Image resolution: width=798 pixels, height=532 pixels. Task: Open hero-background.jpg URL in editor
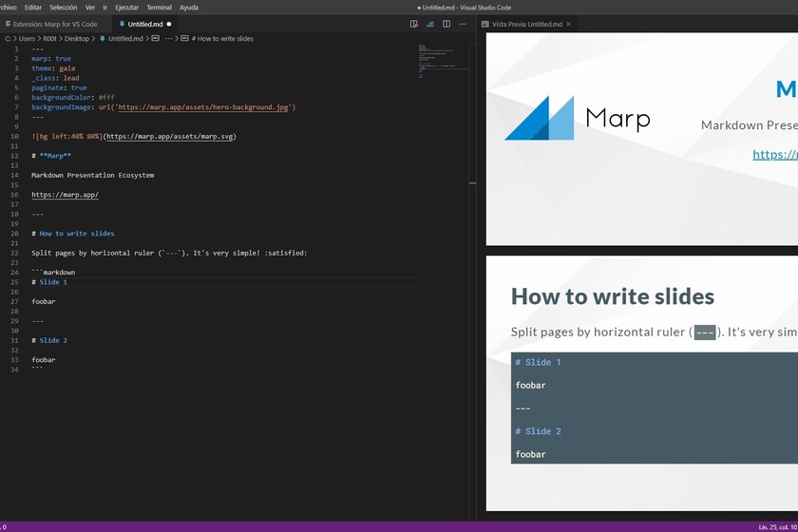(x=203, y=107)
